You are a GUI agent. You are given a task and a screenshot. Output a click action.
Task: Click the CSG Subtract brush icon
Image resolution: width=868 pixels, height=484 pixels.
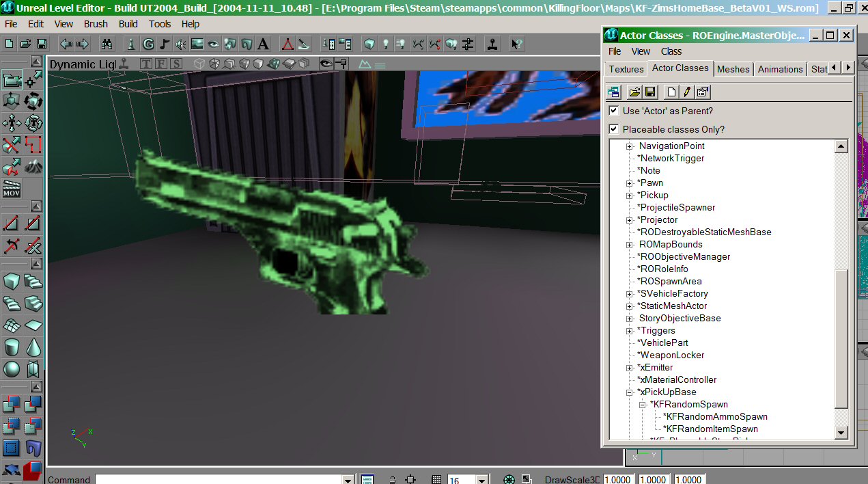pyautogui.click(x=33, y=405)
